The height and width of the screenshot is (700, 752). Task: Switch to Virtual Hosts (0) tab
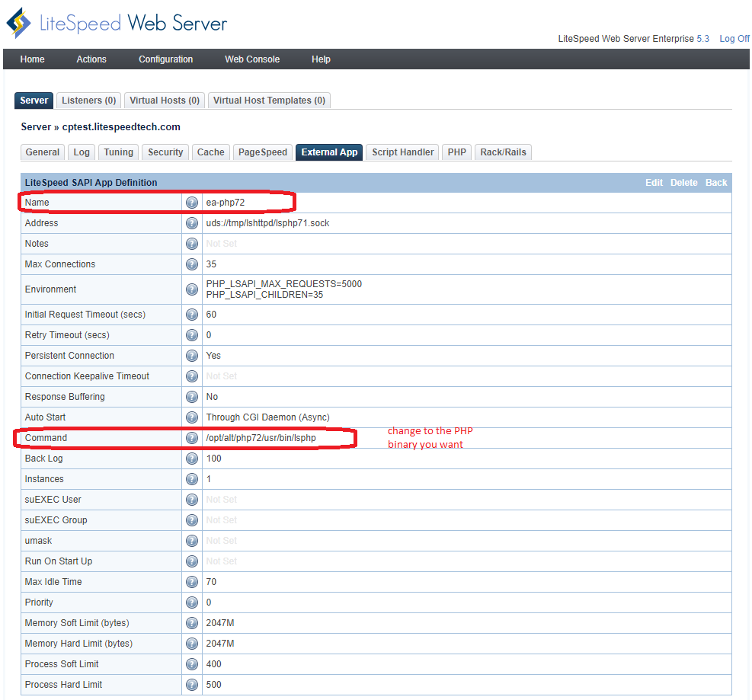[x=165, y=101]
